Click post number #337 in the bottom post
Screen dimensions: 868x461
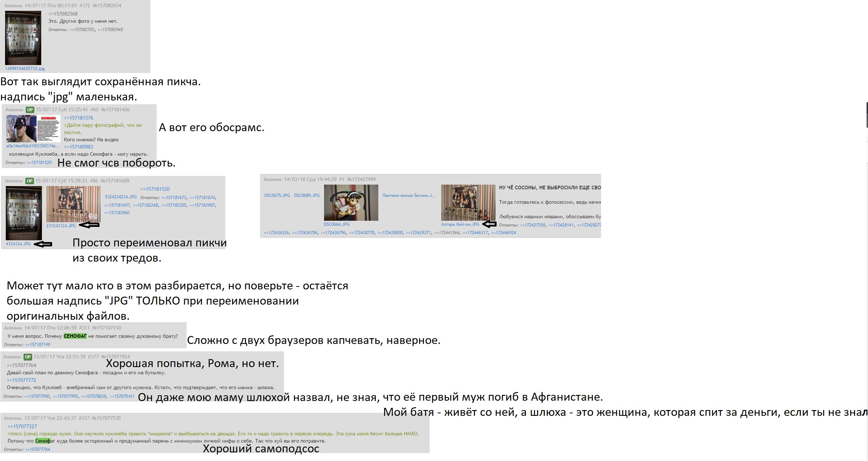click(x=84, y=418)
